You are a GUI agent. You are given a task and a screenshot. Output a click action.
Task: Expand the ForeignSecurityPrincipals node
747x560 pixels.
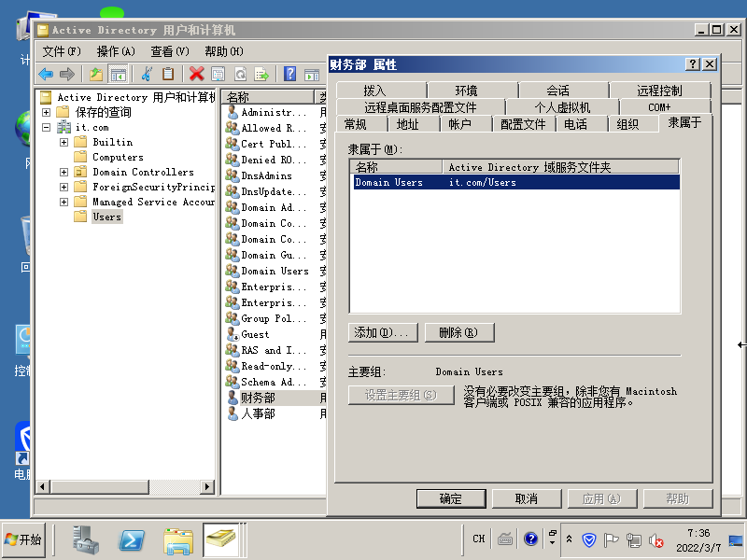[x=63, y=187]
